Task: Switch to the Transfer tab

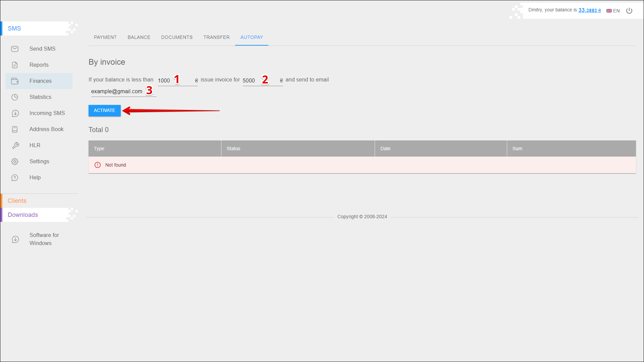Action: coord(216,37)
